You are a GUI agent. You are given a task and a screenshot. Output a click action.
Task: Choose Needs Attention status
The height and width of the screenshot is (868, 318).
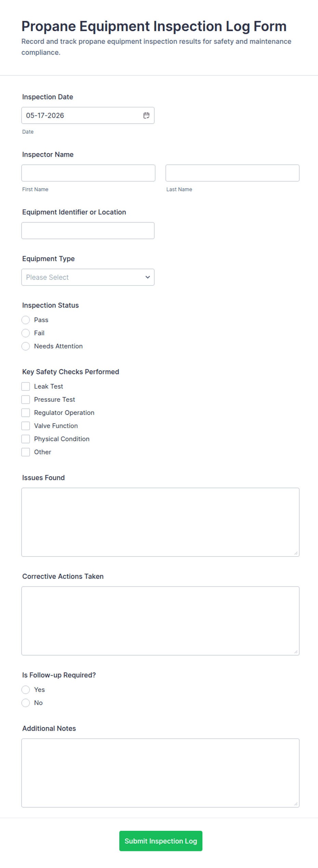26,346
